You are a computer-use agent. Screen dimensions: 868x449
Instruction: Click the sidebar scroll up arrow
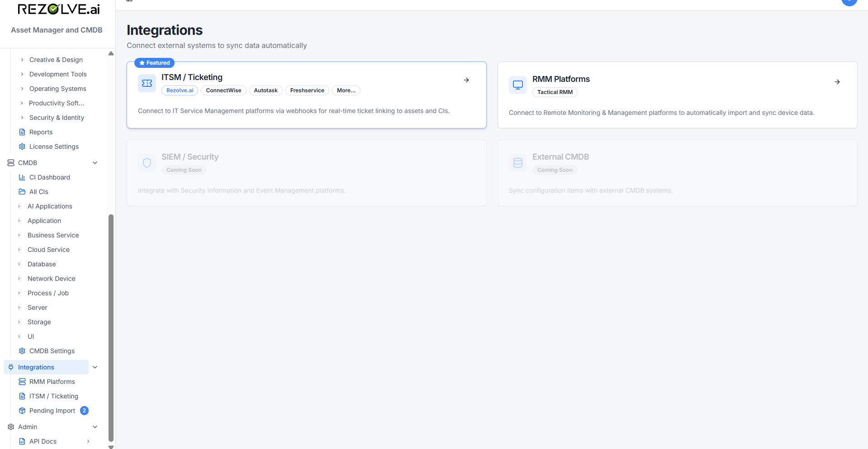click(x=111, y=53)
